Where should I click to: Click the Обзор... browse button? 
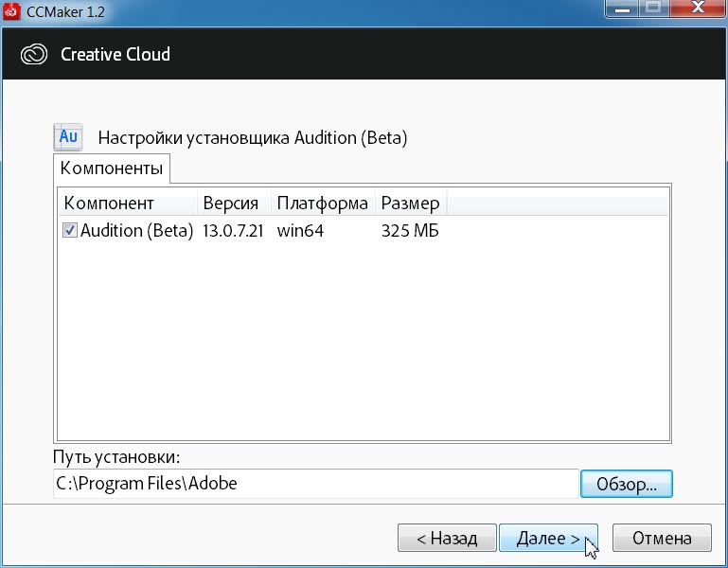coord(627,484)
